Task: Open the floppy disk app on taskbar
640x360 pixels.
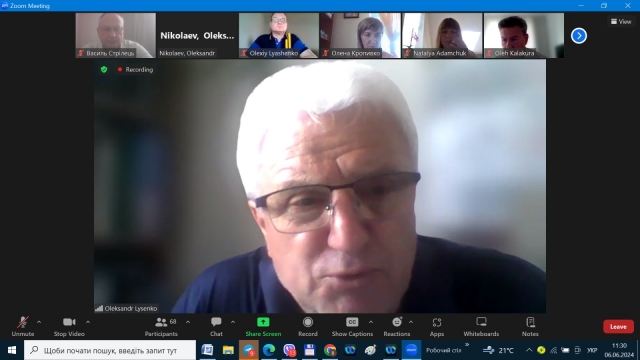Action: coord(309,350)
